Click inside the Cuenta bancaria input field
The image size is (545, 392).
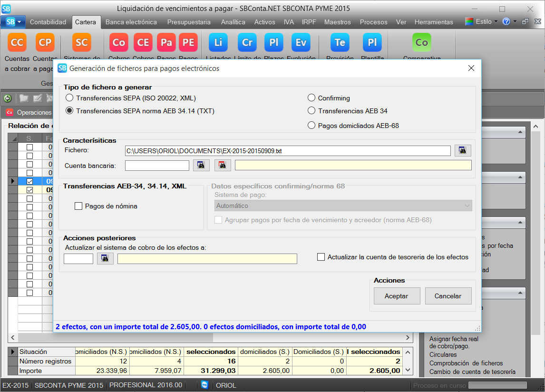[157, 165]
